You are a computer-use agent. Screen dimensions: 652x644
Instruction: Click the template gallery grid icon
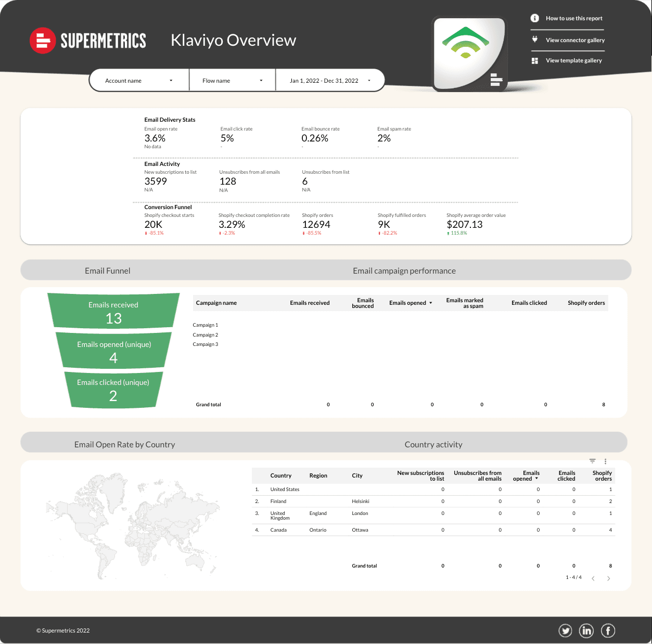click(x=534, y=61)
